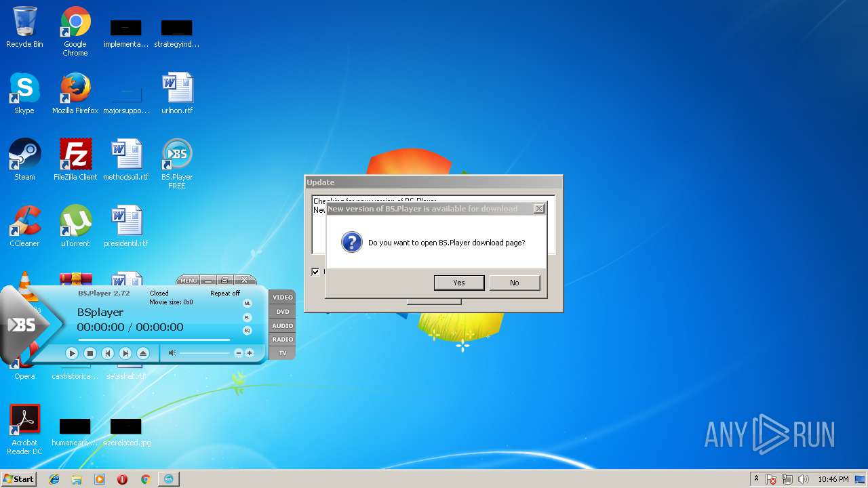The width and height of the screenshot is (868, 488).
Task: Open Windows Media Player from the taskbar
Action: (x=100, y=479)
